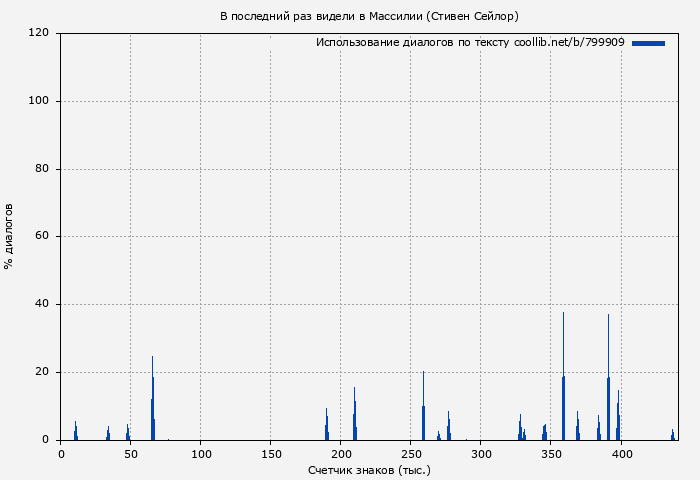
Task: Click the legend text with coollib.net/b/799909
Action: (x=470, y=43)
